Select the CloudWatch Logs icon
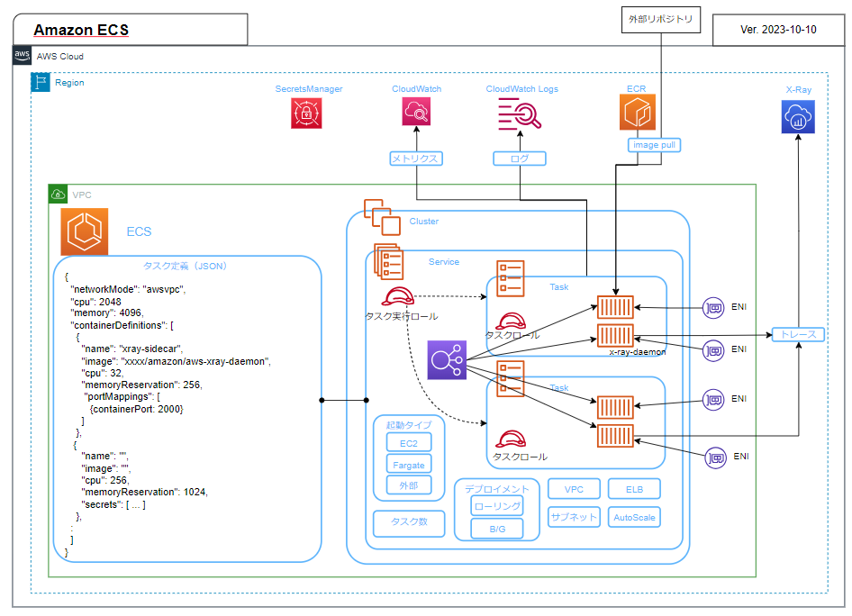 519,114
